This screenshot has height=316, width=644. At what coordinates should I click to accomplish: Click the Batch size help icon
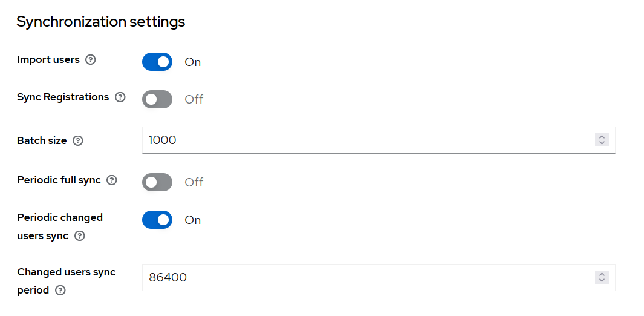[x=77, y=141]
